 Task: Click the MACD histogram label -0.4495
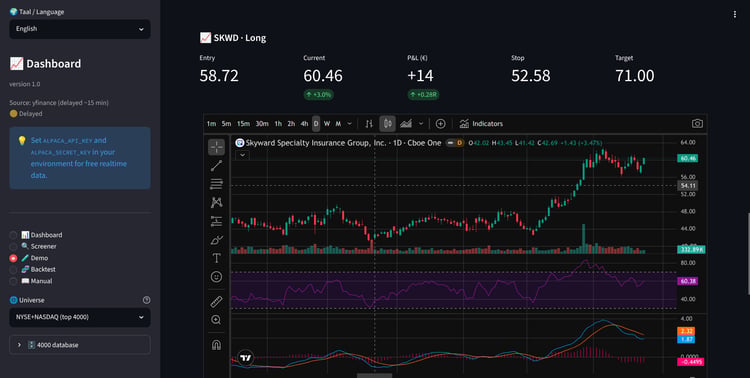690,362
